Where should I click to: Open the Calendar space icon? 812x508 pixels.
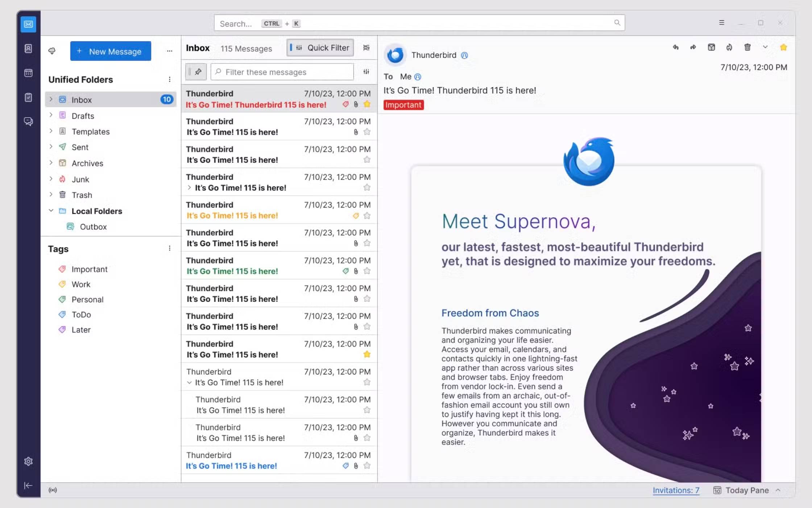[28, 73]
